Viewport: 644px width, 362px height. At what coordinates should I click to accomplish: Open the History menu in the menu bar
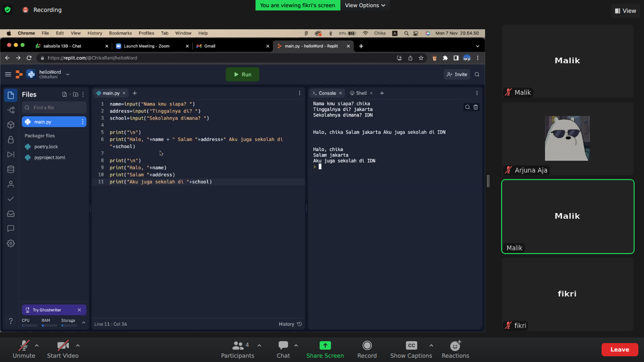95,33
